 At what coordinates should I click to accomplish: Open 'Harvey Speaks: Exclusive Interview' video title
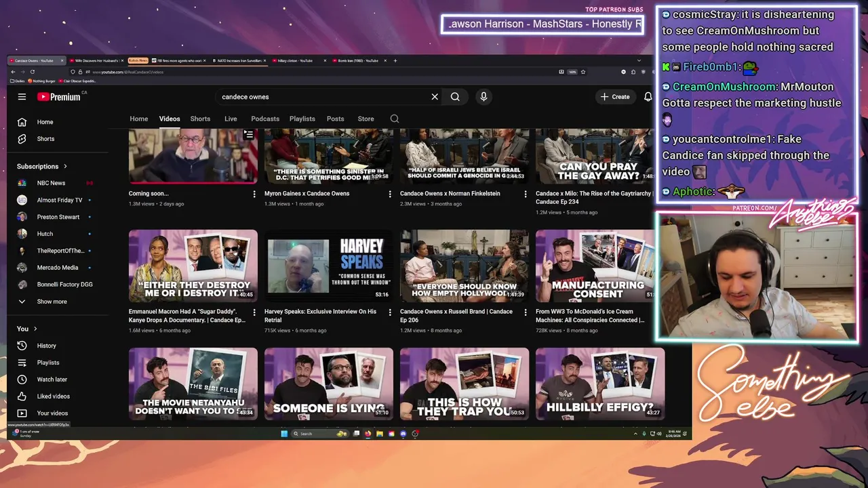(x=320, y=316)
